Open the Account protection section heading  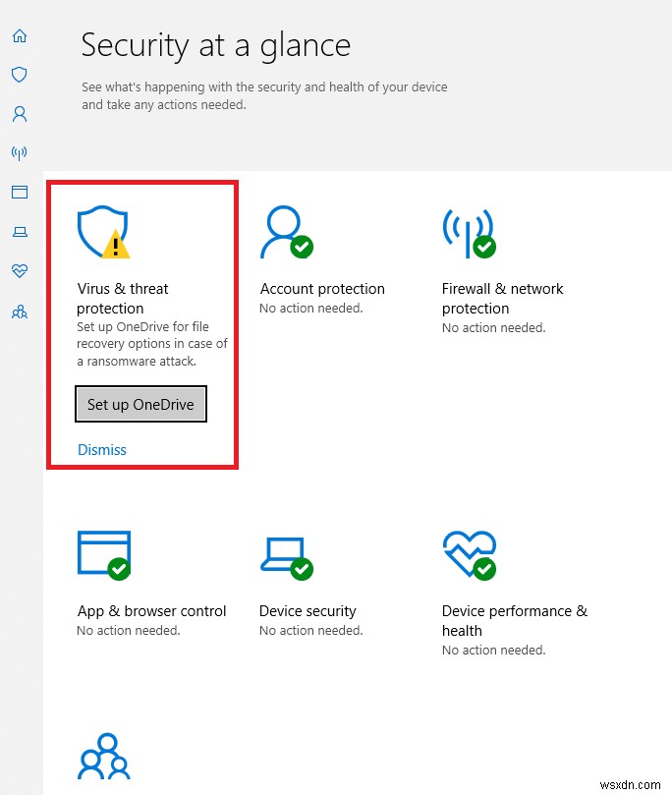pos(322,288)
